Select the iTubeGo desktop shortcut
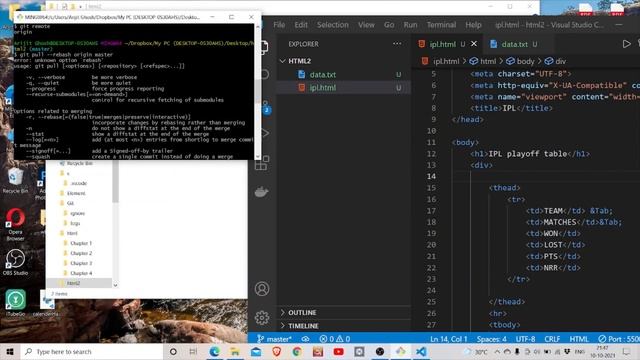The width and height of the screenshot is (640, 360). 16,303
